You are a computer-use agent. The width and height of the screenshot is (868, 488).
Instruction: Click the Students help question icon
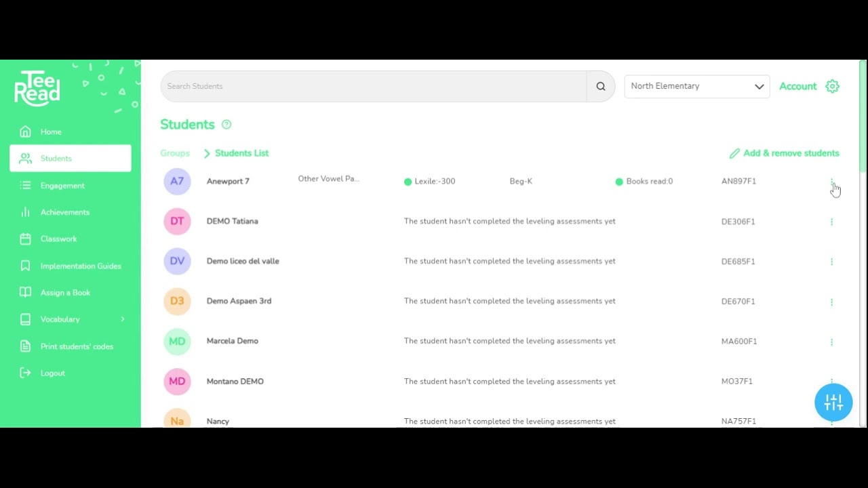point(226,125)
